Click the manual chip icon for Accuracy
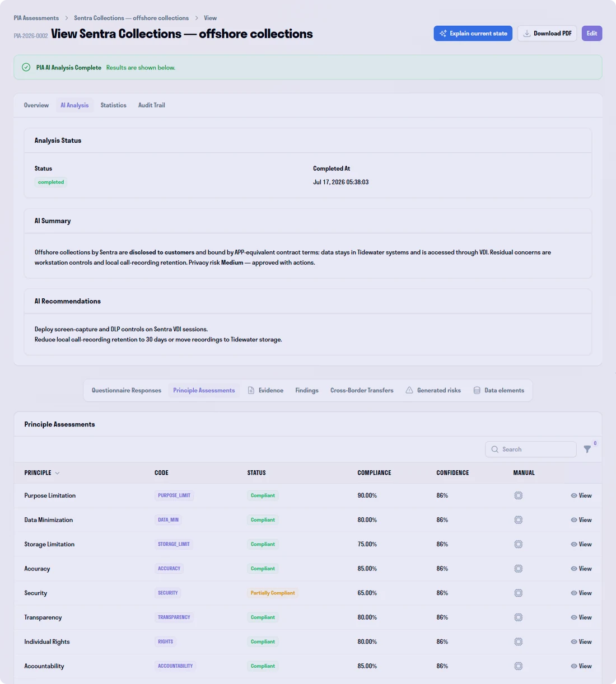This screenshot has width=616, height=684. 519,569
